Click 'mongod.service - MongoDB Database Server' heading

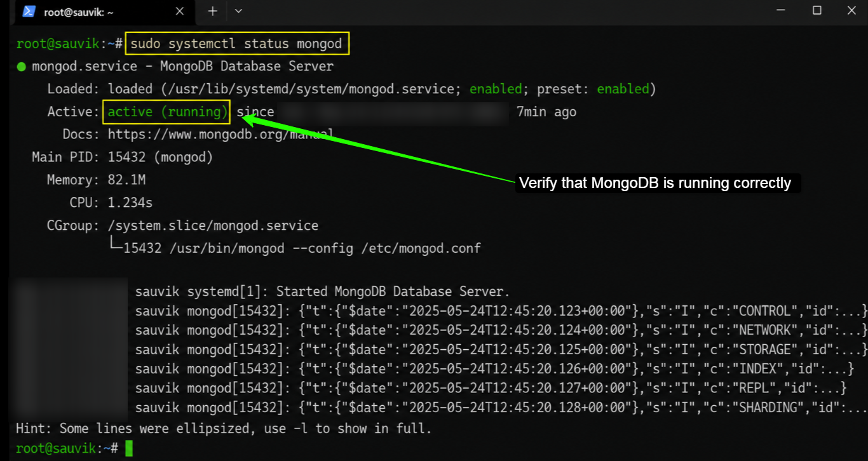[182, 66]
